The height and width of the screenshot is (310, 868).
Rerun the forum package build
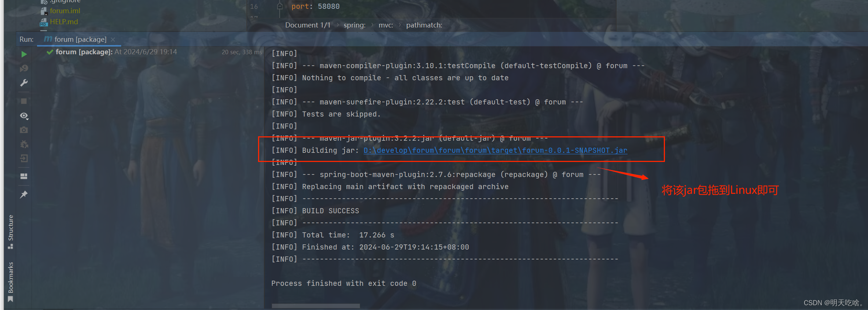click(24, 54)
